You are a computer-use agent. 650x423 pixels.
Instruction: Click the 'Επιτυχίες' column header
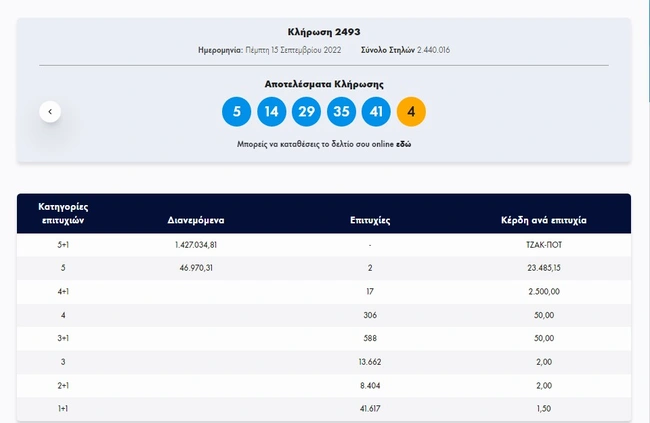pos(370,218)
